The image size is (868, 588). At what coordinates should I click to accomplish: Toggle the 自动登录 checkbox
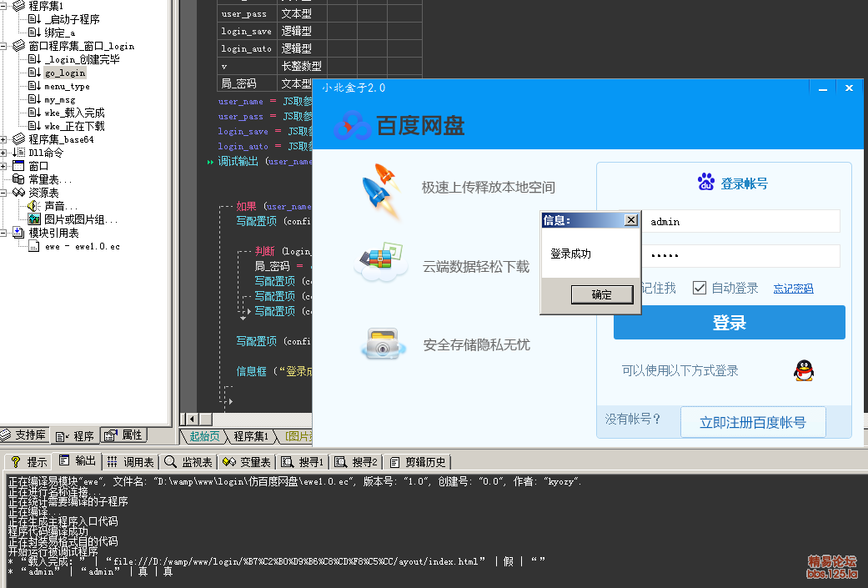700,288
